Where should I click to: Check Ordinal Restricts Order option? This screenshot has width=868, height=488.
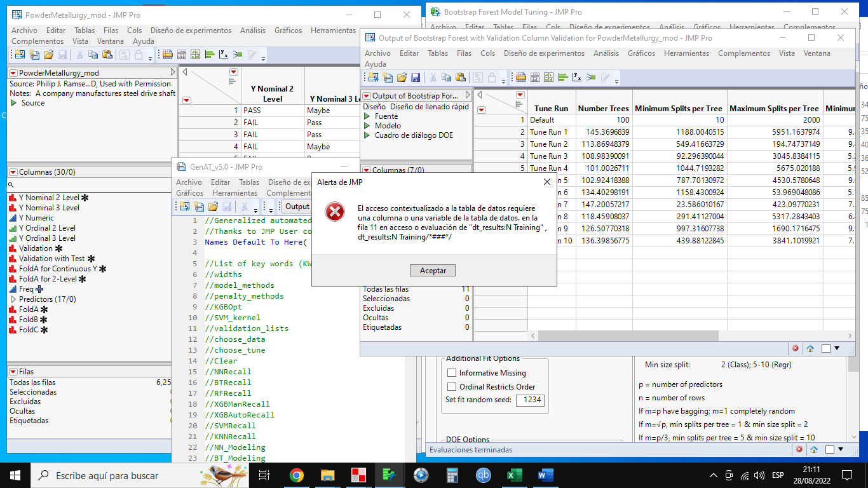[452, 387]
